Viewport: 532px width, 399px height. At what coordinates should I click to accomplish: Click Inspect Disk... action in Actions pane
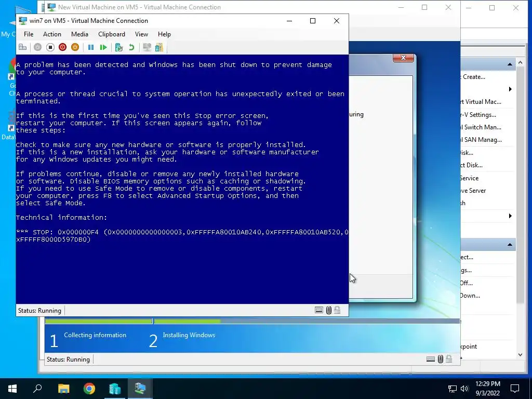pos(472,165)
